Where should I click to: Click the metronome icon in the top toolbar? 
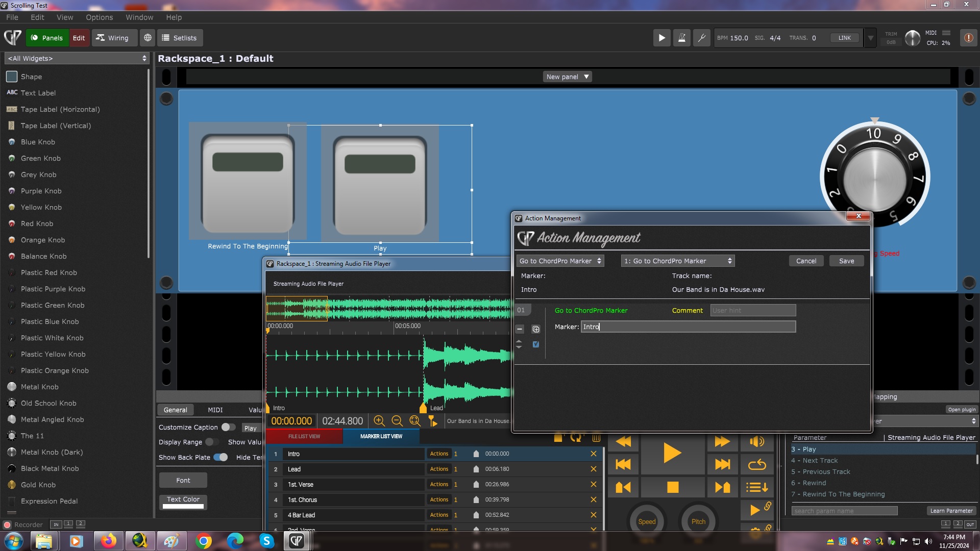coord(681,37)
